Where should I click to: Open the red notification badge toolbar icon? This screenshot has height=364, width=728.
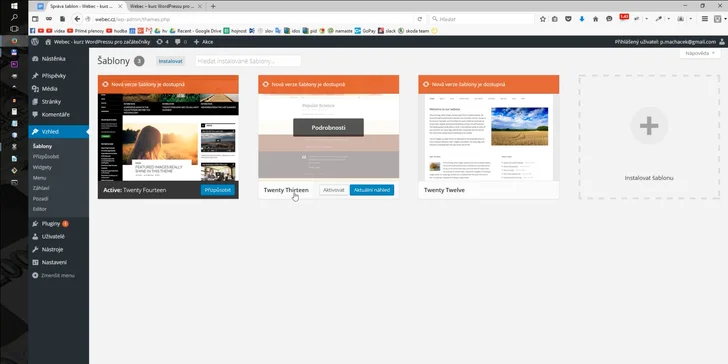(624, 17)
